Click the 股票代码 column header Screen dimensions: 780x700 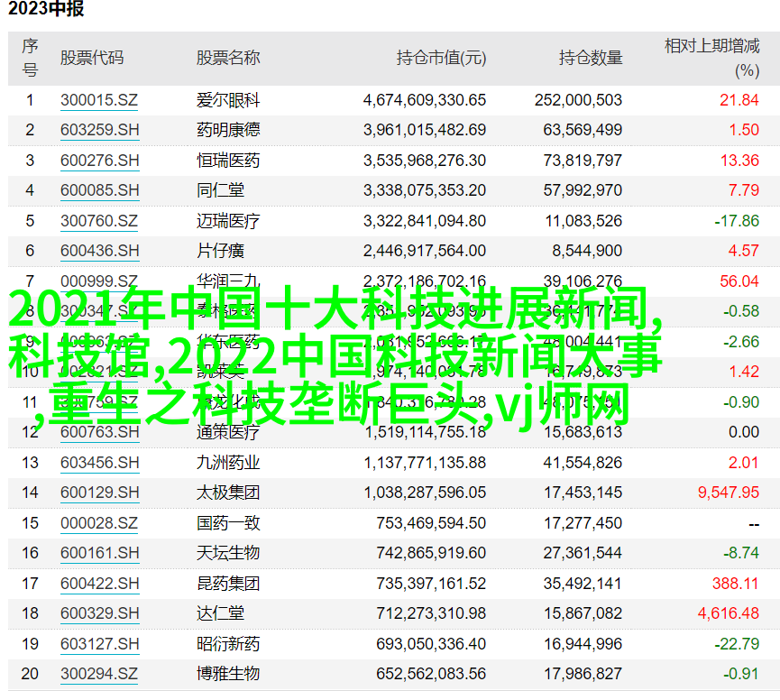tap(92, 59)
